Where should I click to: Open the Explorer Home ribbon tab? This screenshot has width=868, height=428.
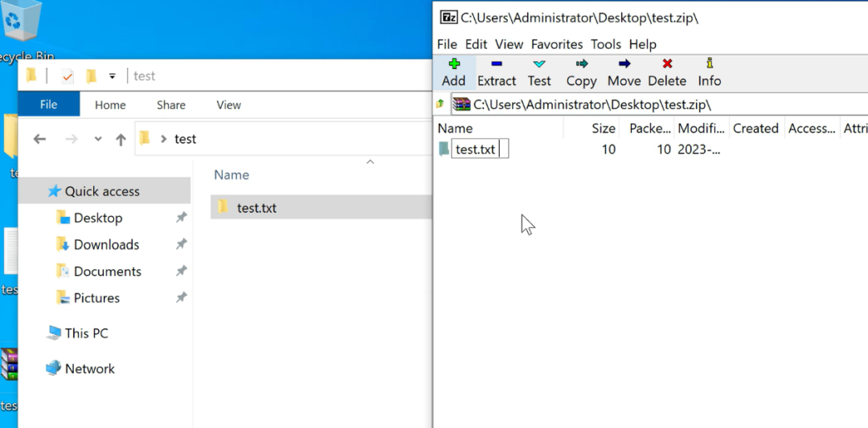point(110,104)
